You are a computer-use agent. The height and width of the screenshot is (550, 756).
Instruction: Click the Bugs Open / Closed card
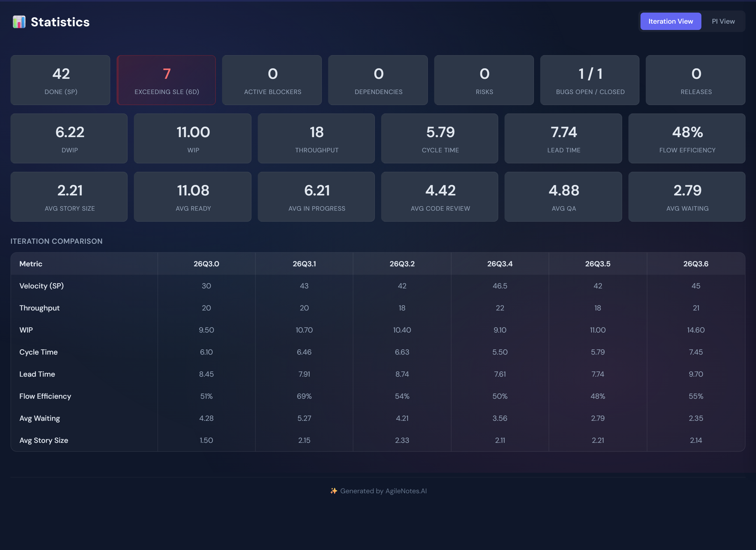point(590,80)
